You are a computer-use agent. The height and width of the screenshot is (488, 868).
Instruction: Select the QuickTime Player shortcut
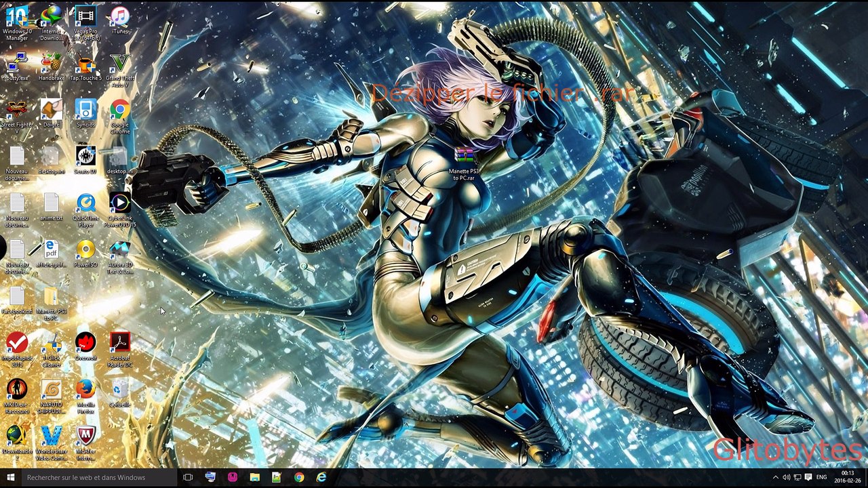pyautogui.click(x=85, y=209)
